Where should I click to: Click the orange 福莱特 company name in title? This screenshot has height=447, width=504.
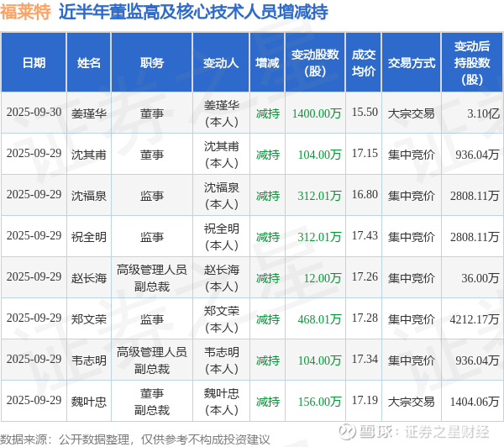pyautogui.click(x=25, y=12)
